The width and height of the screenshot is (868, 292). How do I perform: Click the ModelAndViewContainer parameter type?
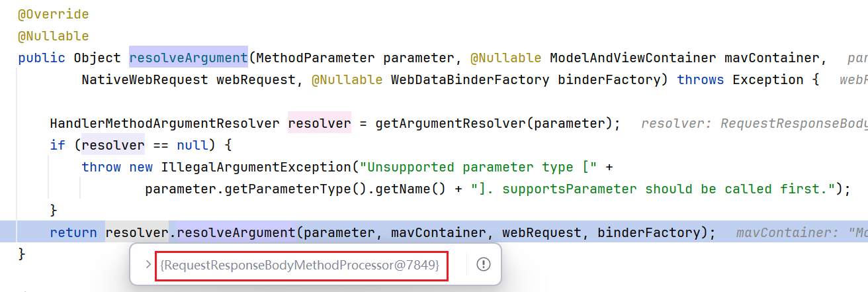point(632,58)
